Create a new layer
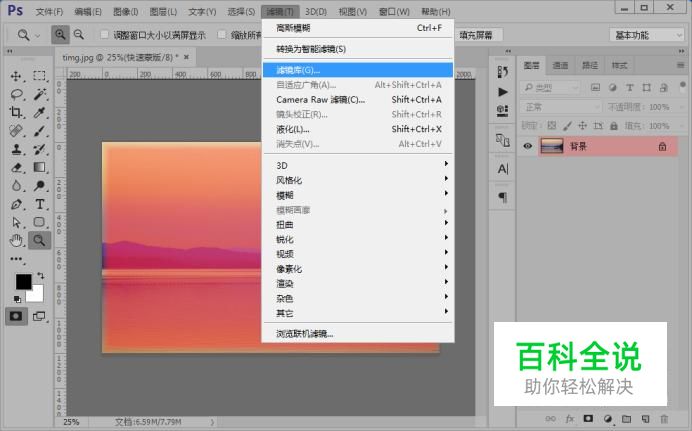 tap(645, 418)
